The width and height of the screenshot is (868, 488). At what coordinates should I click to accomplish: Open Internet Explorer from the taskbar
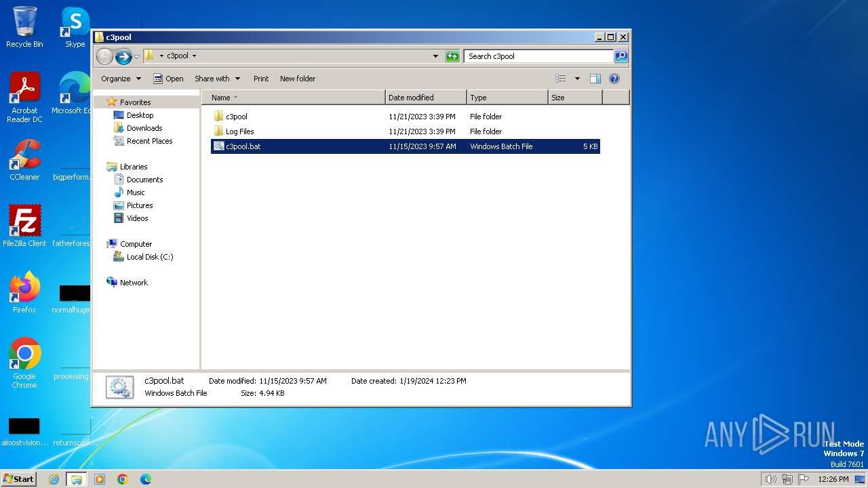click(x=54, y=479)
